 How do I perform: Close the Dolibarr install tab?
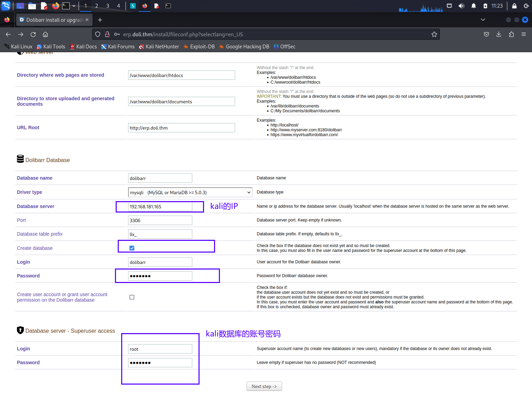[87, 20]
